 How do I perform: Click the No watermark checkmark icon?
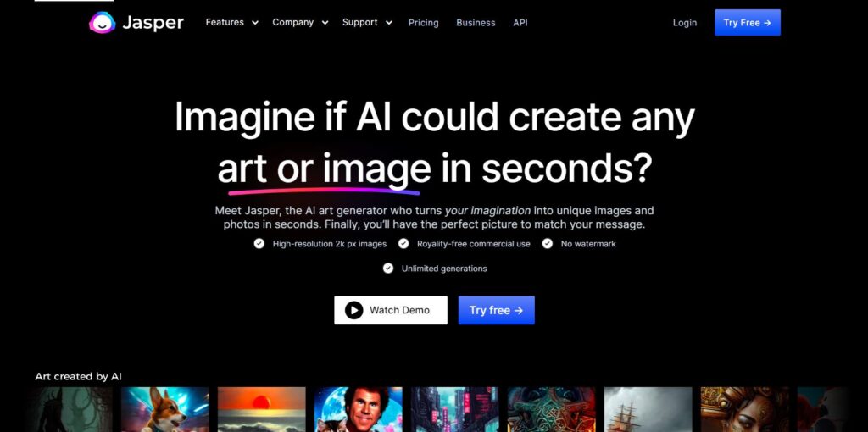(547, 243)
